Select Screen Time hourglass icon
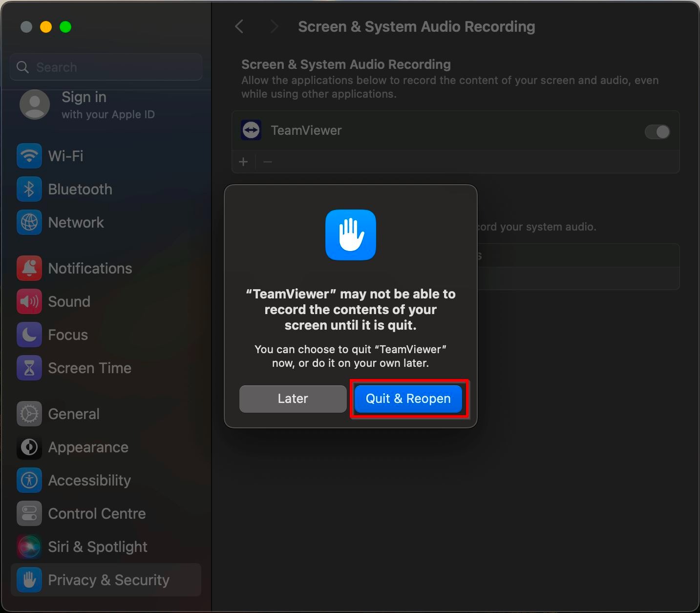Viewport: 700px width, 613px height. pyautogui.click(x=29, y=368)
